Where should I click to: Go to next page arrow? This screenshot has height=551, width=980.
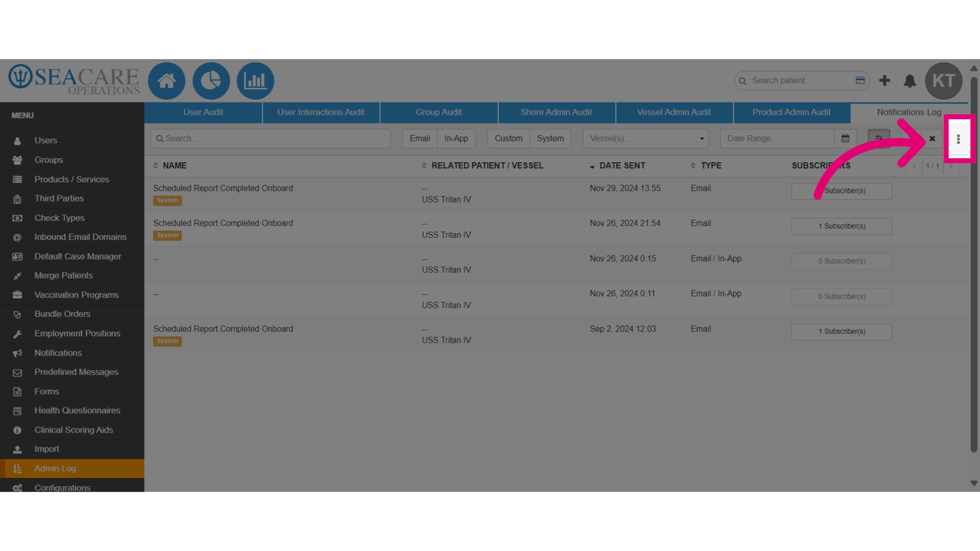[951, 166]
